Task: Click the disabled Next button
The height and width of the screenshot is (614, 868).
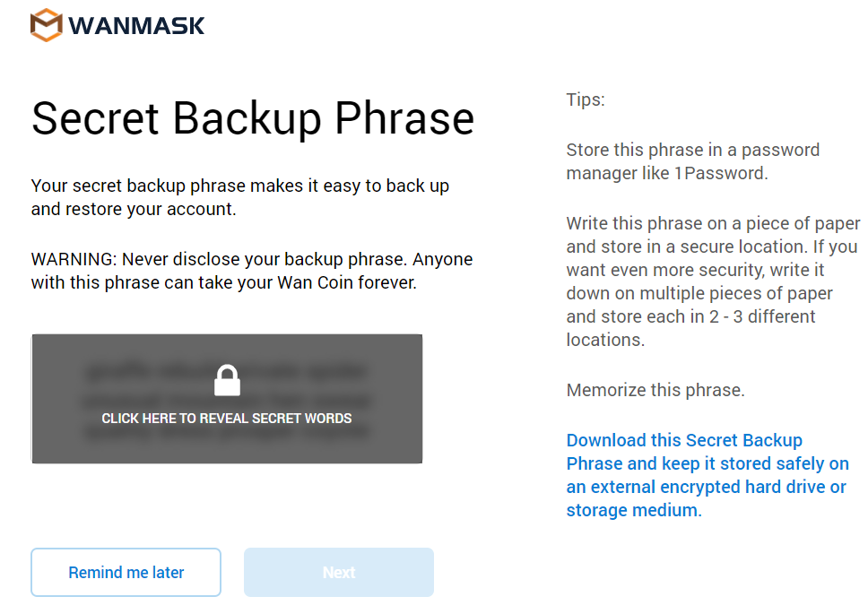Action: [x=339, y=572]
